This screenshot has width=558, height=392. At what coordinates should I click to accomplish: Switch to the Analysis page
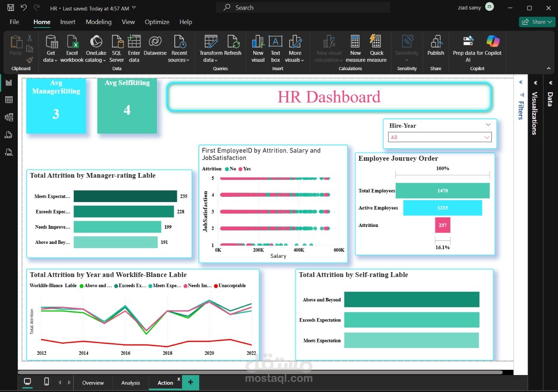(x=130, y=383)
